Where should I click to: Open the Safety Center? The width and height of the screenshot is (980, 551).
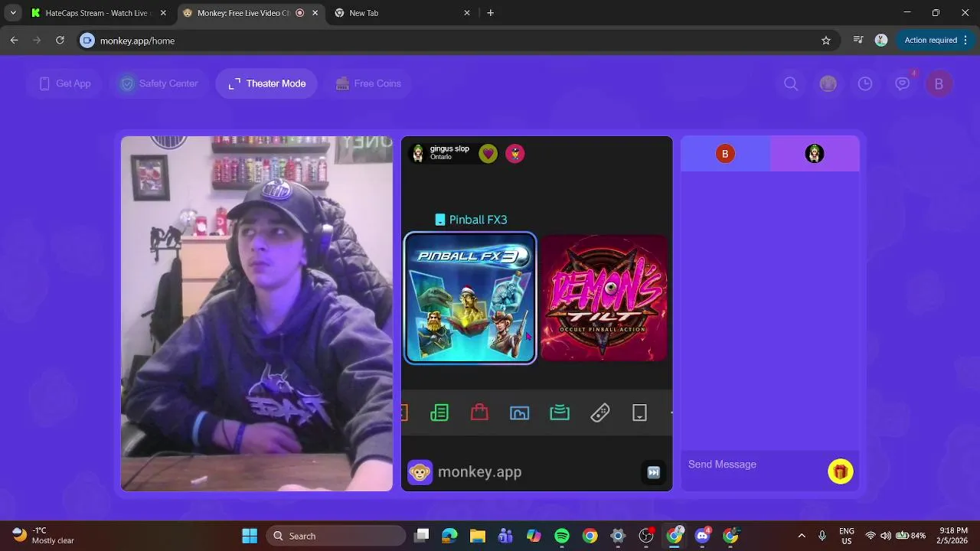(x=159, y=83)
